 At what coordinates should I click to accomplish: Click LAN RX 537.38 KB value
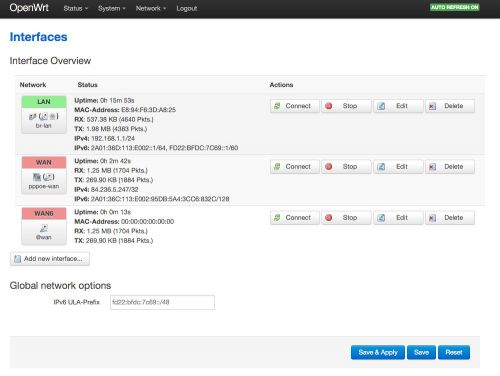(120, 119)
